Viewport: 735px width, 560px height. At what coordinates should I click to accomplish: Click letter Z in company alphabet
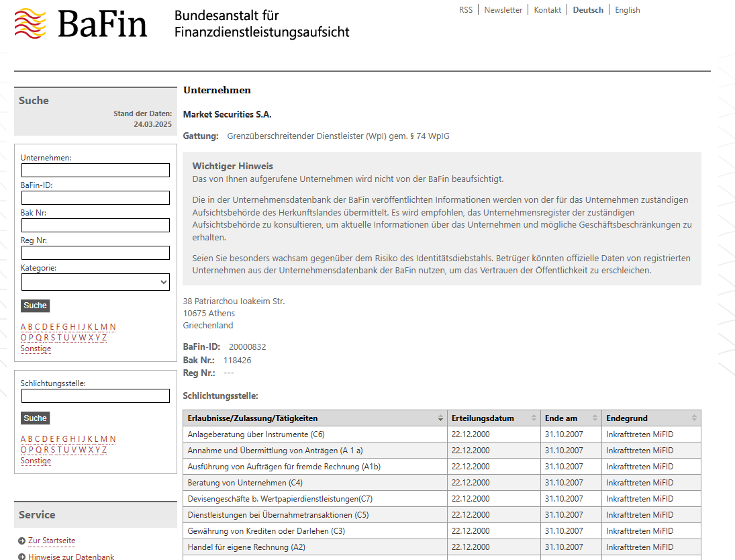point(104,338)
